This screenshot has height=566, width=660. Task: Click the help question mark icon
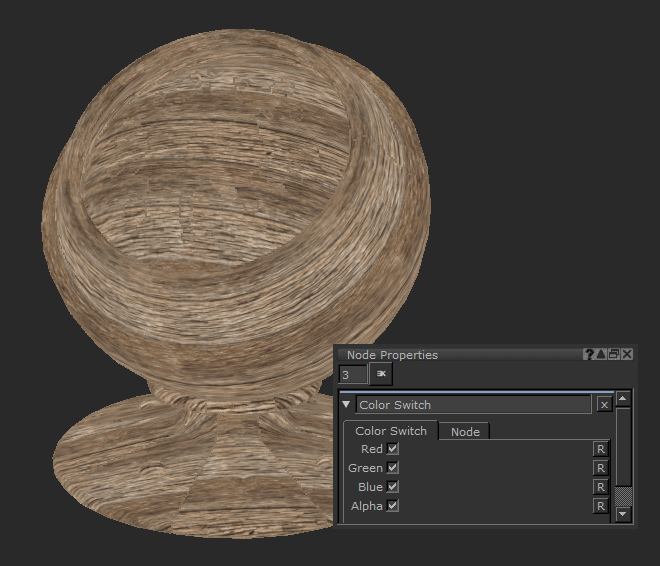coord(590,355)
